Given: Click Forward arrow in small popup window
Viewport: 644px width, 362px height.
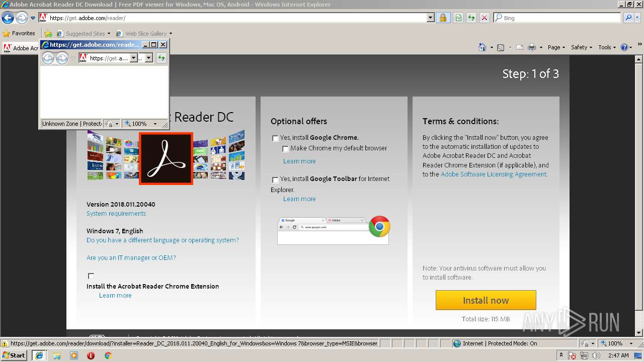Looking at the screenshot, I should coord(62,58).
